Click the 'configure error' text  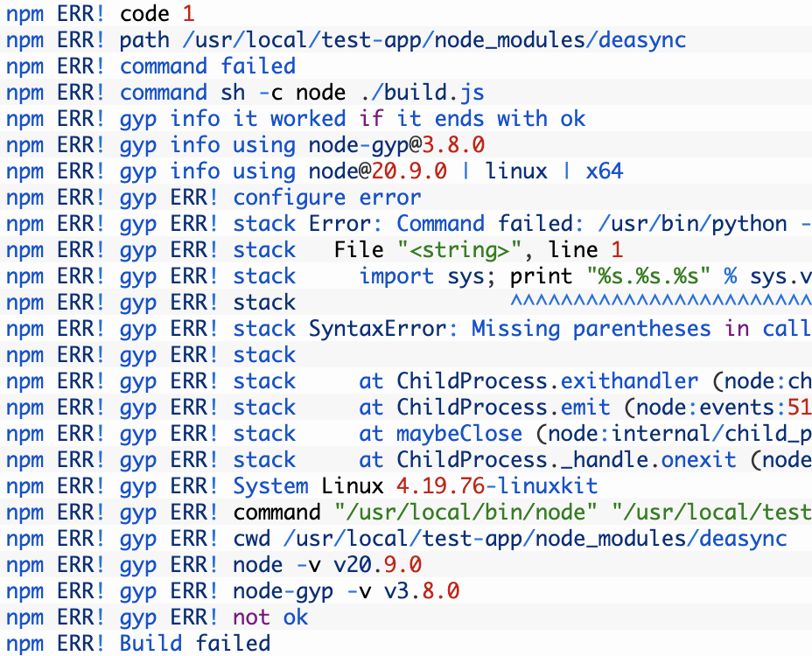(x=327, y=198)
